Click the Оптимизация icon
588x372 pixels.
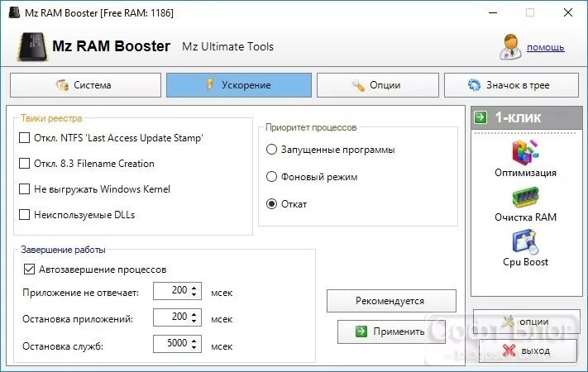point(525,152)
